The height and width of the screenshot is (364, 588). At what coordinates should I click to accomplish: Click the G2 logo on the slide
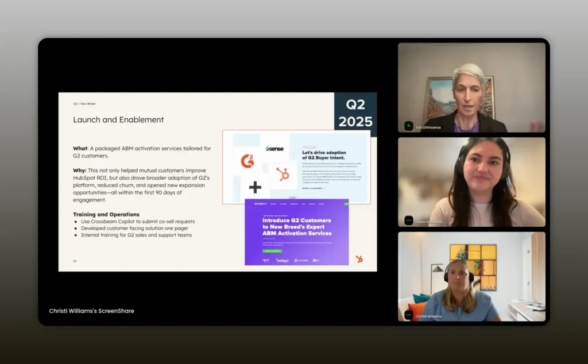247,161
